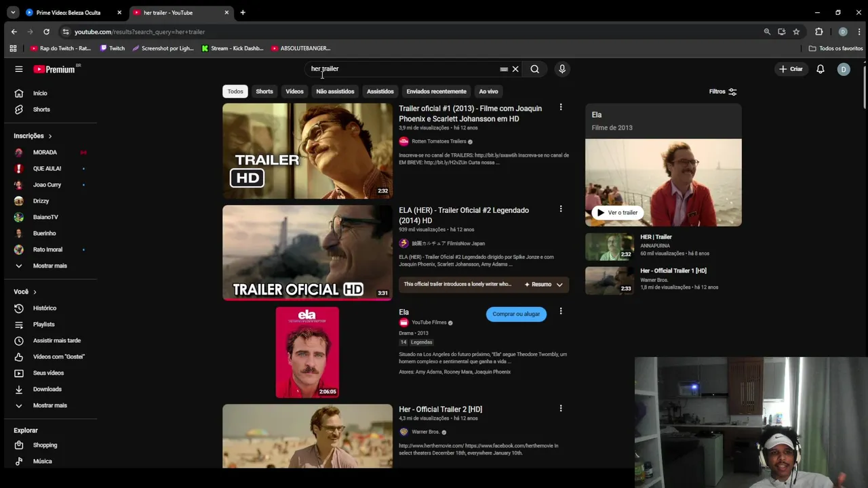This screenshot has height=488, width=868.
Task: Select the Todos filter chip
Action: (235, 91)
